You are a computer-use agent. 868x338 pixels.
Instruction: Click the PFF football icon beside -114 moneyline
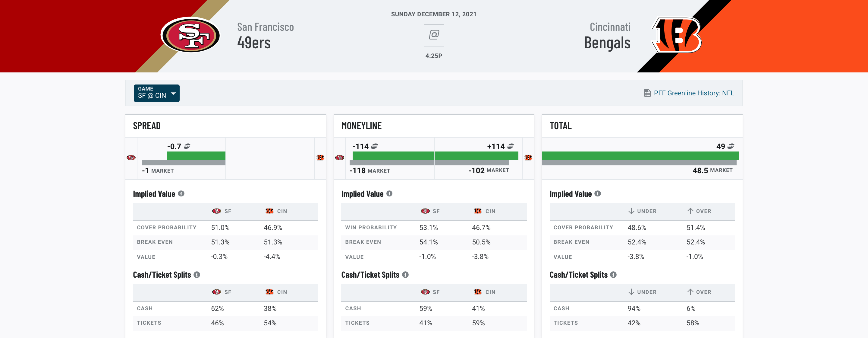(374, 146)
